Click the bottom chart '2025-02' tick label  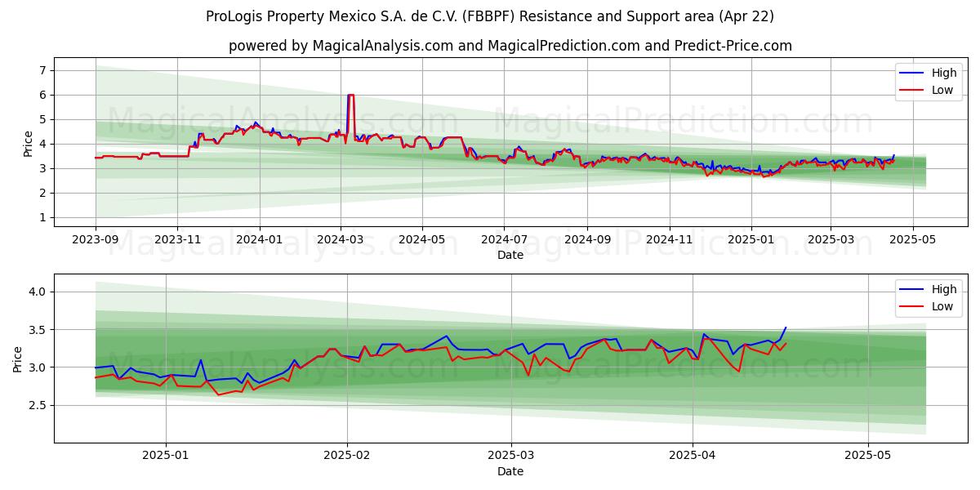pos(347,456)
